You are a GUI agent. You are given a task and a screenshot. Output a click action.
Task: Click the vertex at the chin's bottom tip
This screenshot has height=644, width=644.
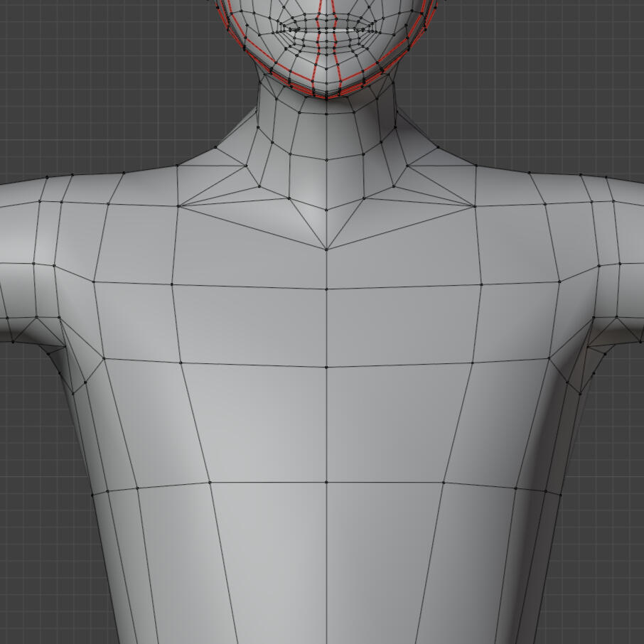[x=326, y=97]
